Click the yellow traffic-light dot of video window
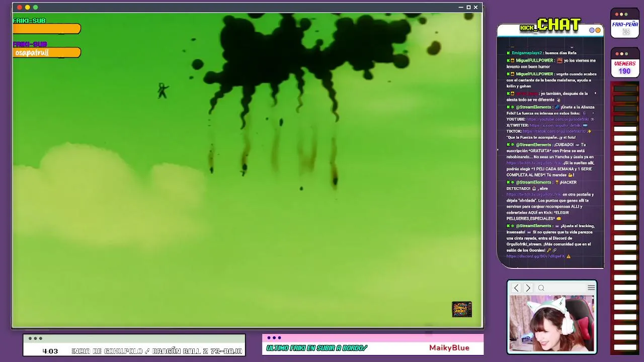Viewport: 644px width, 362px height. point(27,8)
